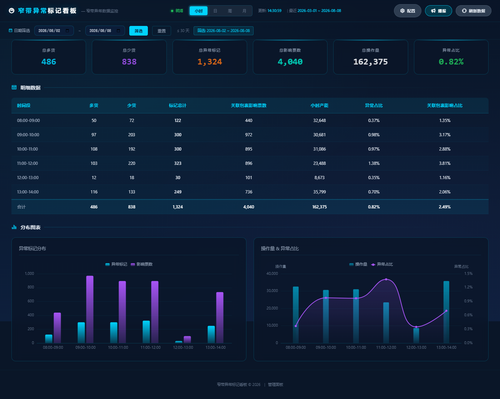500x399 pixels.
Task: Click the 刷新数据 refresh button
Action: coord(473,11)
